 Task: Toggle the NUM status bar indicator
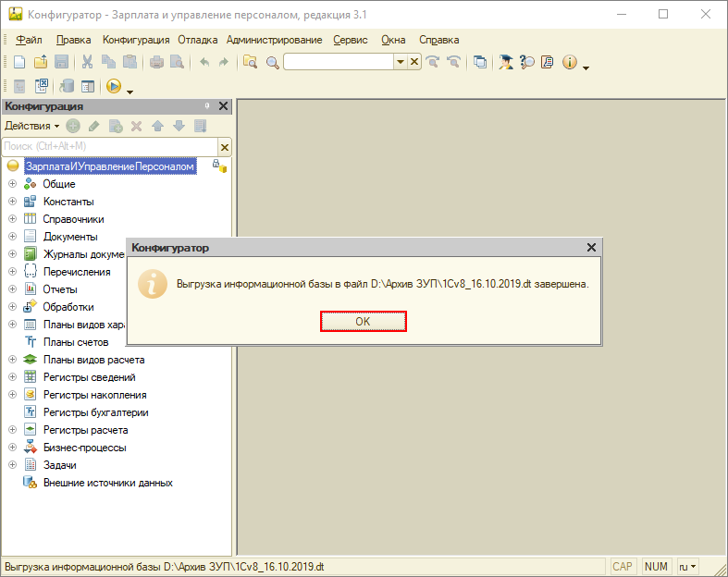click(656, 566)
